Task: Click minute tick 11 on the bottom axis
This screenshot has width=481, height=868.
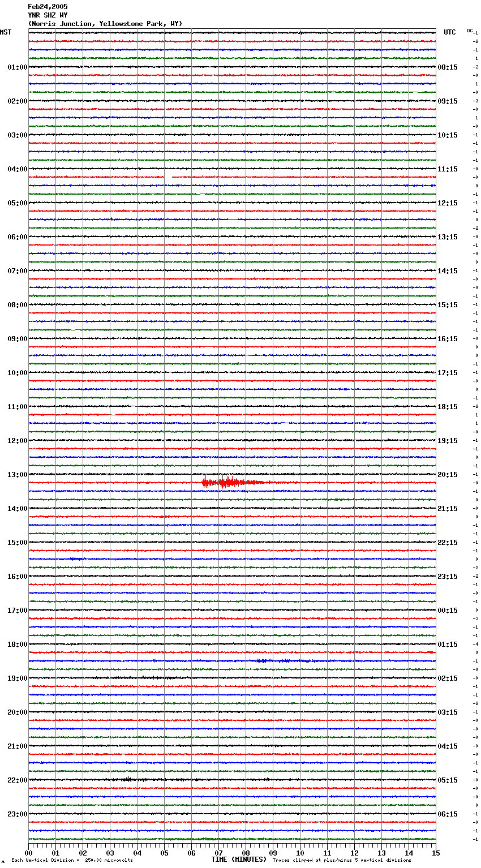Action: point(327,853)
